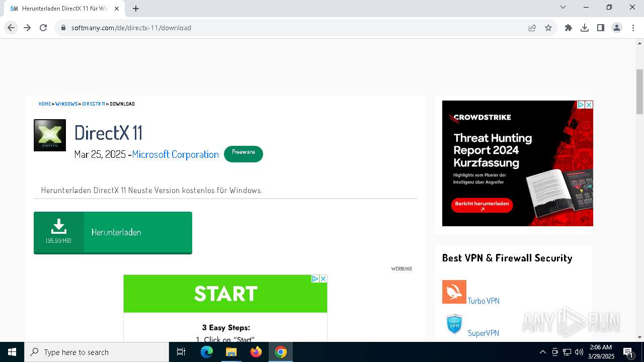
Task: Open the Microsoft Corporation link
Action: (176, 154)
